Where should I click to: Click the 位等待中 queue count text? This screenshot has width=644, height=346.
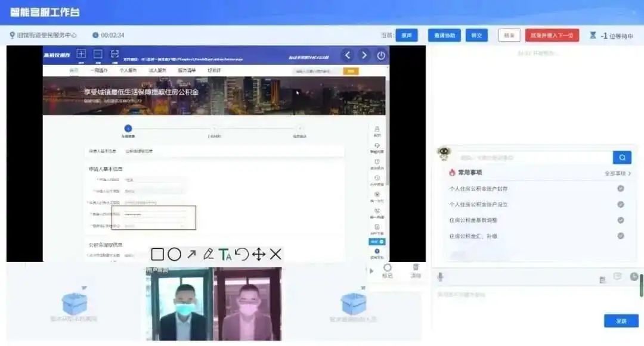click(x=621, y=36)
